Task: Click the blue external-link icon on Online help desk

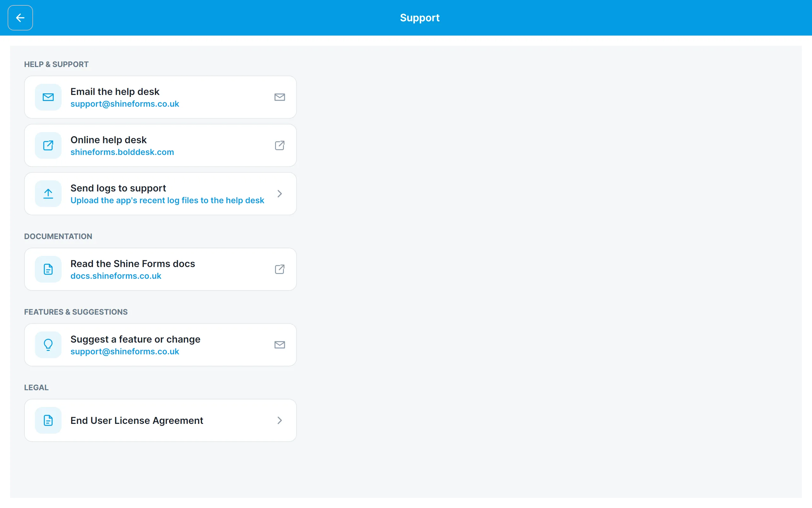Action: [x=48, y=145]
